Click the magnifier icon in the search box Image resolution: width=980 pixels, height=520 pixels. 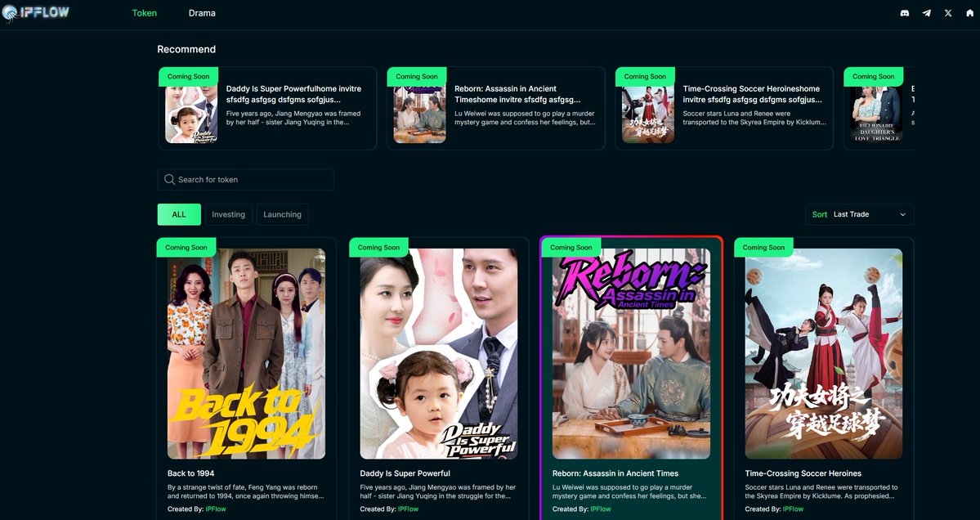pos(169,179)
